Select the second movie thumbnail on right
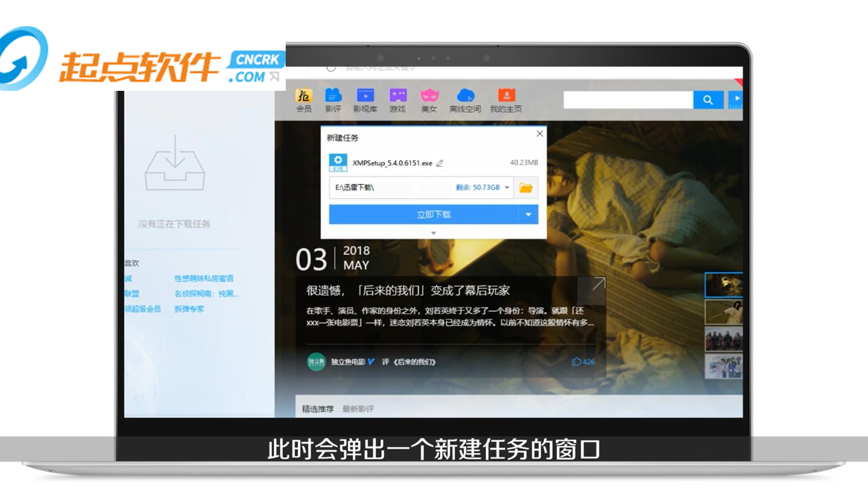 coord(723,312)
